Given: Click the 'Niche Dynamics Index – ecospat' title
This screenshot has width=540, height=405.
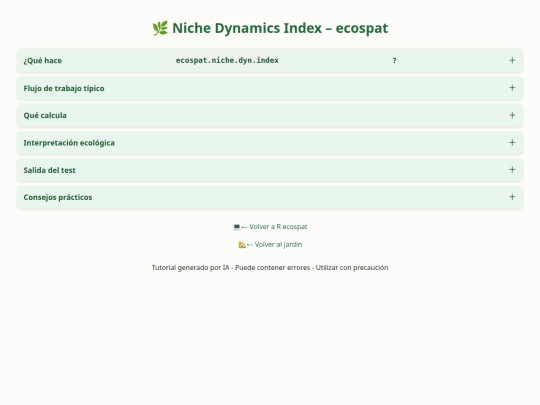Looking at the screenshot, I should tap(280, 28).
